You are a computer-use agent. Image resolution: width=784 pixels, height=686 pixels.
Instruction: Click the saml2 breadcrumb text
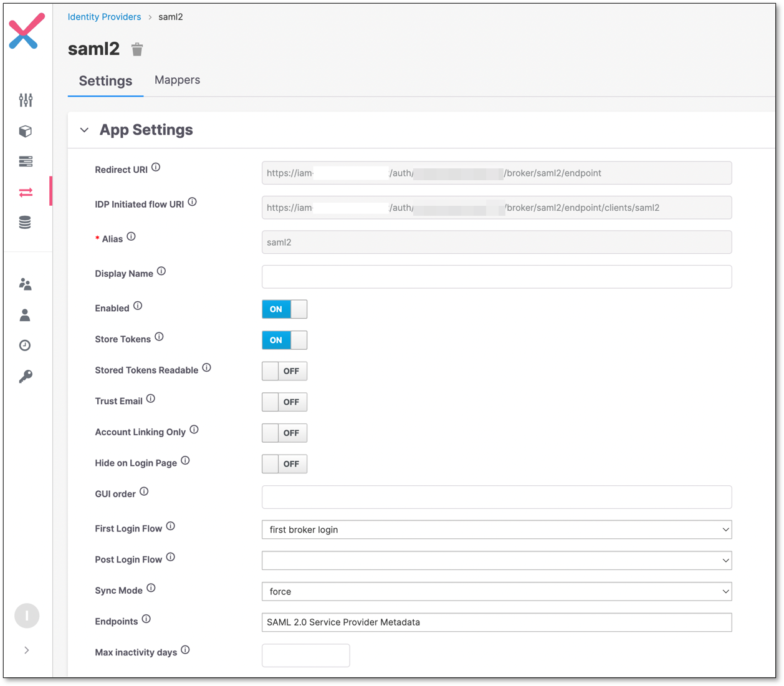tap(171, 17)
